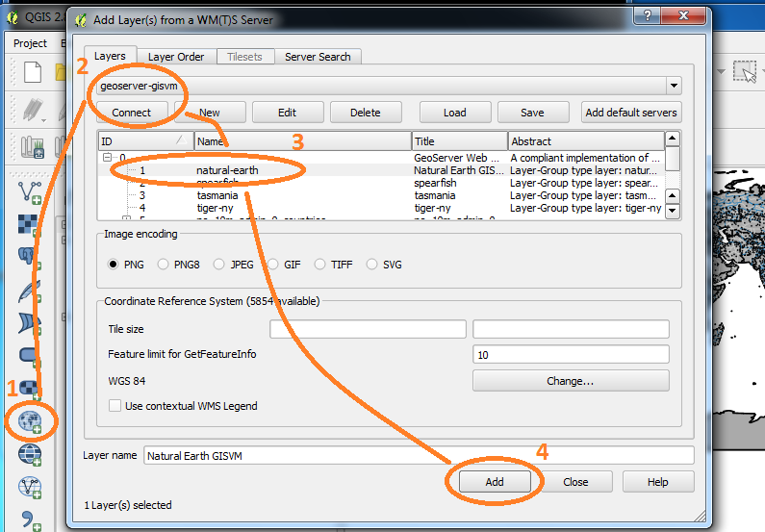Switch to the Layer Order tab

[176, 57]
